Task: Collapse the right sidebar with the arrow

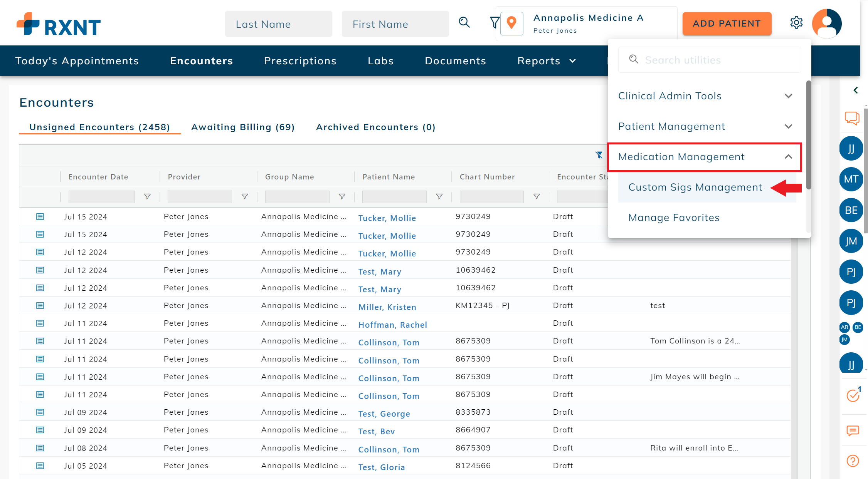Action: coord(856,90)
